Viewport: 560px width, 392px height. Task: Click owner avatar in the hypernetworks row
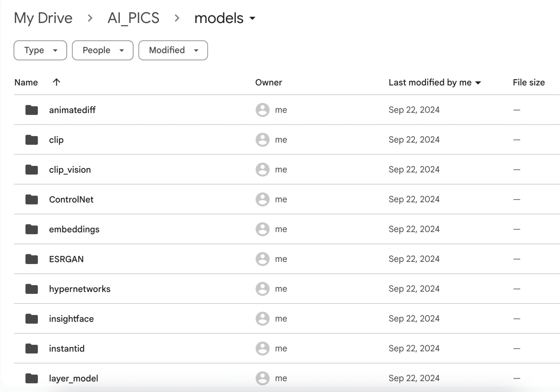pos(262,289)
